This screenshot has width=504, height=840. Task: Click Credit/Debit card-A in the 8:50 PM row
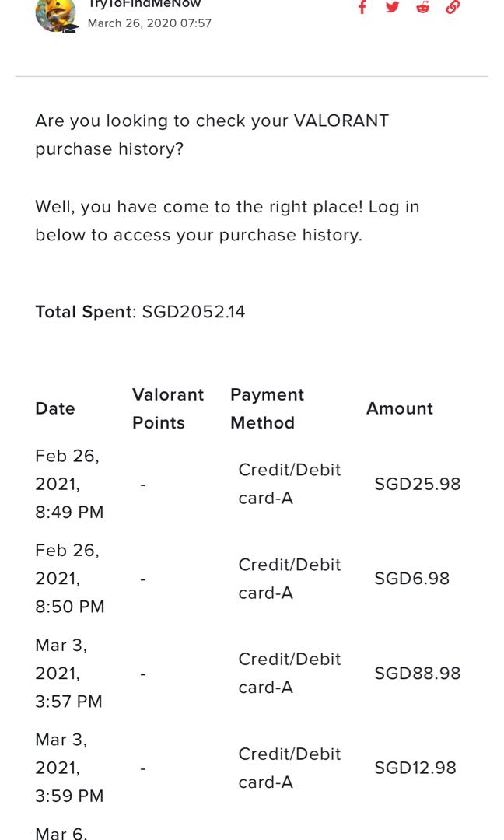pos(289,579)
